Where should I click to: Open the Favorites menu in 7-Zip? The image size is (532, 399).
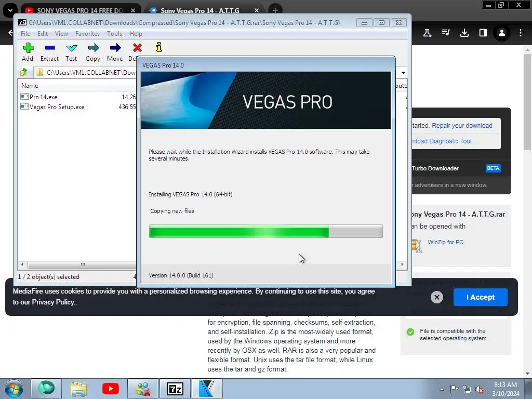pos(87,34)
